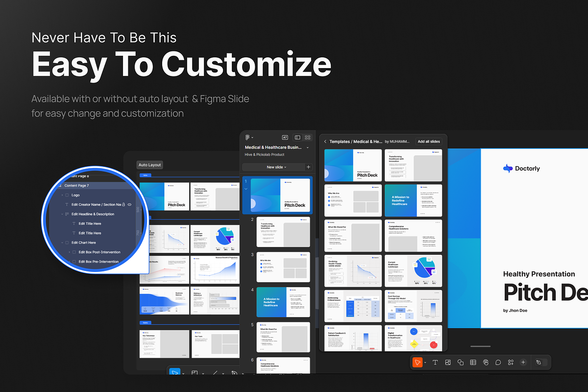Open the components and widgets icon
This screenshot has width=588, height=392.
[x=511, y=362]
